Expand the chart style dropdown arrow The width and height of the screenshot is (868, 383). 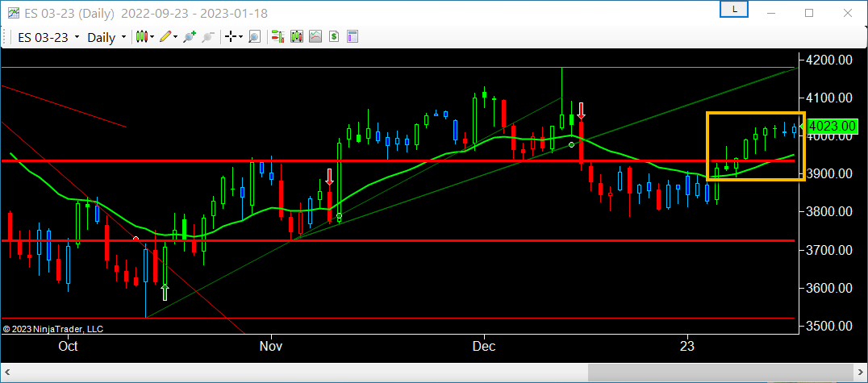tap(152, 37)
